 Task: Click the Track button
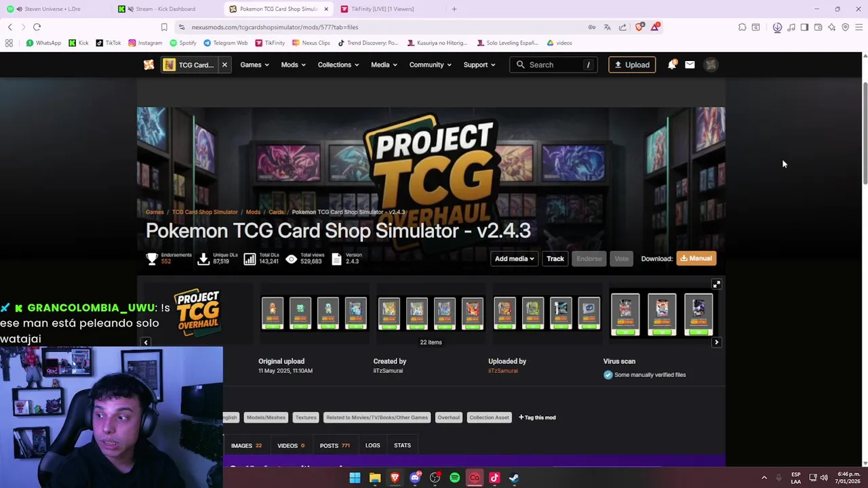pos(555,258)
